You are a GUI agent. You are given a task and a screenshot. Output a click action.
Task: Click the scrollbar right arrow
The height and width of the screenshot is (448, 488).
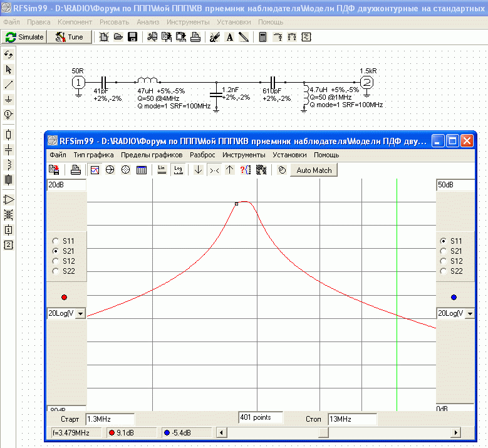click(x=455, y=433)
